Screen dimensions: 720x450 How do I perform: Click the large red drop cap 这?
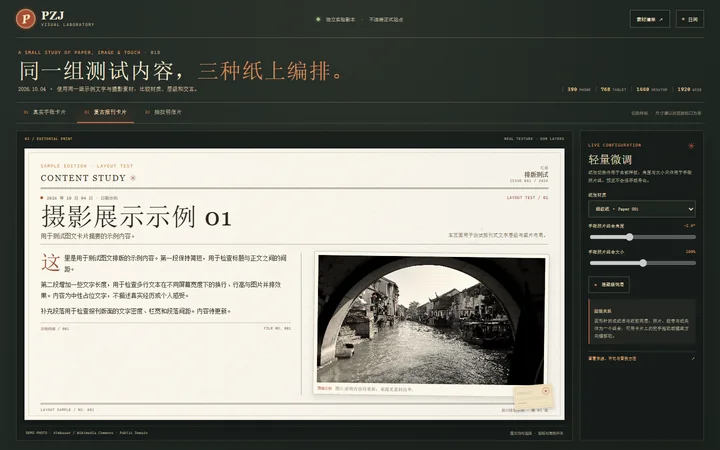coord(51,263)
